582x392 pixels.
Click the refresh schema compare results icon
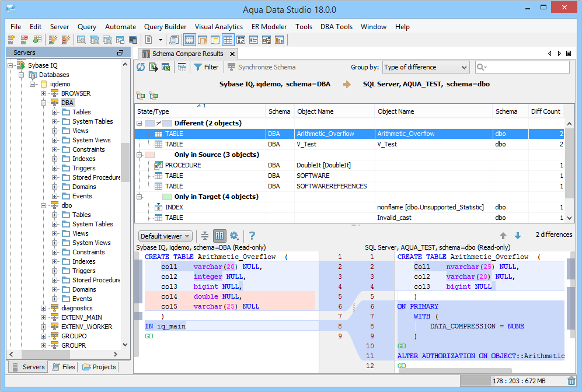coord(141,67)
